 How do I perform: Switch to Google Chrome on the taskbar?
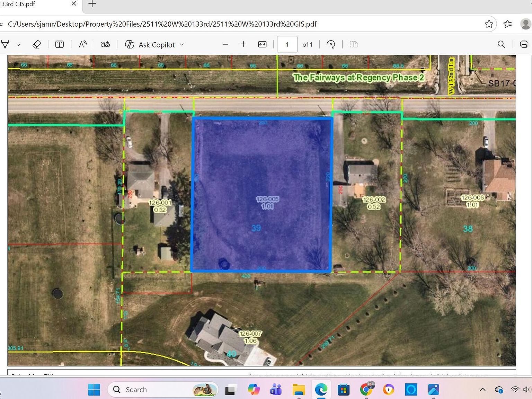pyautogui.click(x=366, y=390)
